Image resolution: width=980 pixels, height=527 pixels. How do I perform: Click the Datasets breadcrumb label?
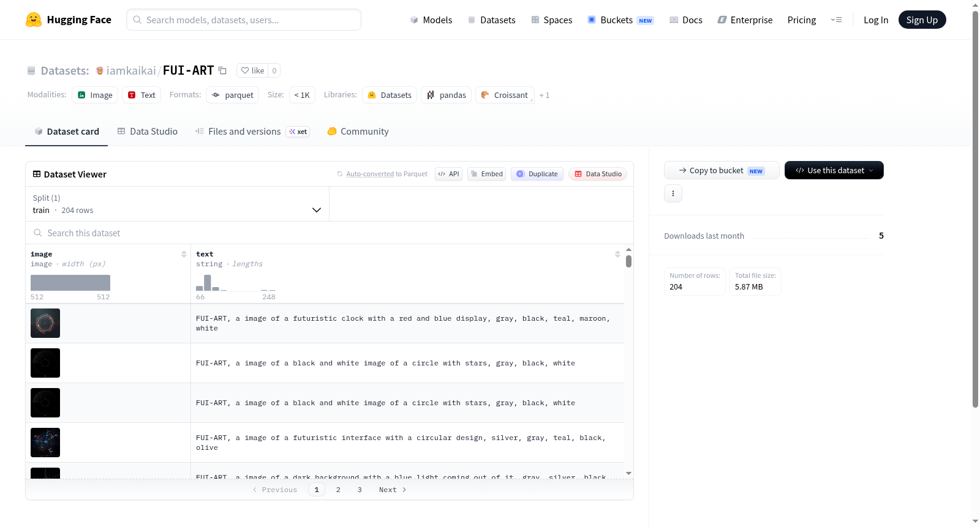point(65,70)
